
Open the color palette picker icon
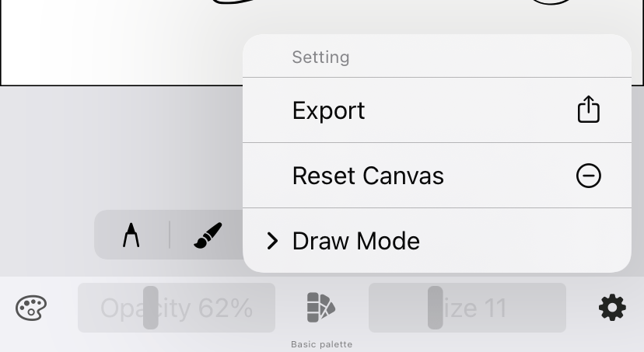click(31, 308)
